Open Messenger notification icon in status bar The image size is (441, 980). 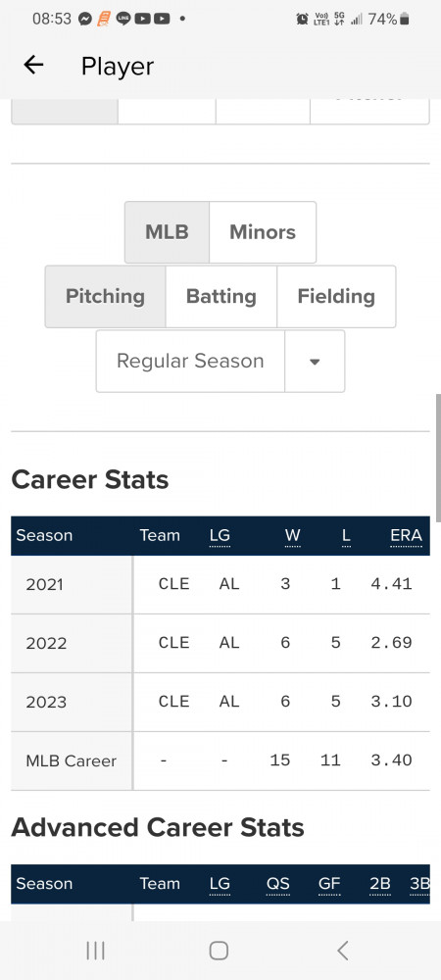85,19
